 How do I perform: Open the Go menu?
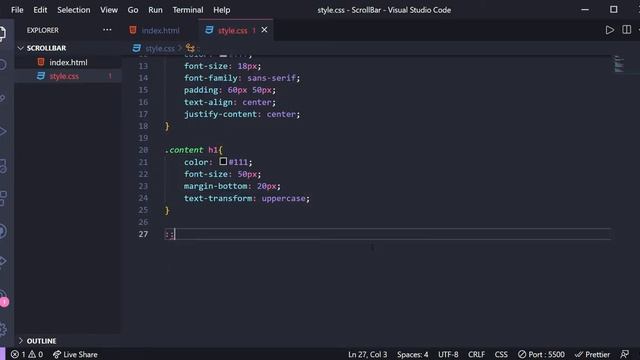coord(133,10)
